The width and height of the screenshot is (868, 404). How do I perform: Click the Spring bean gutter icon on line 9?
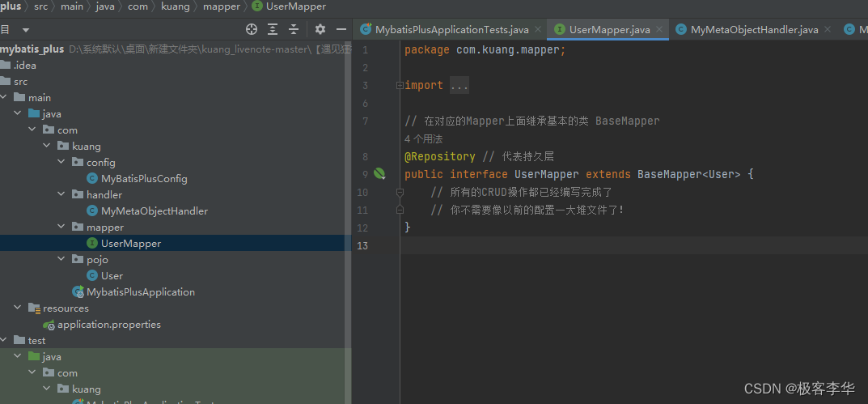379,174
